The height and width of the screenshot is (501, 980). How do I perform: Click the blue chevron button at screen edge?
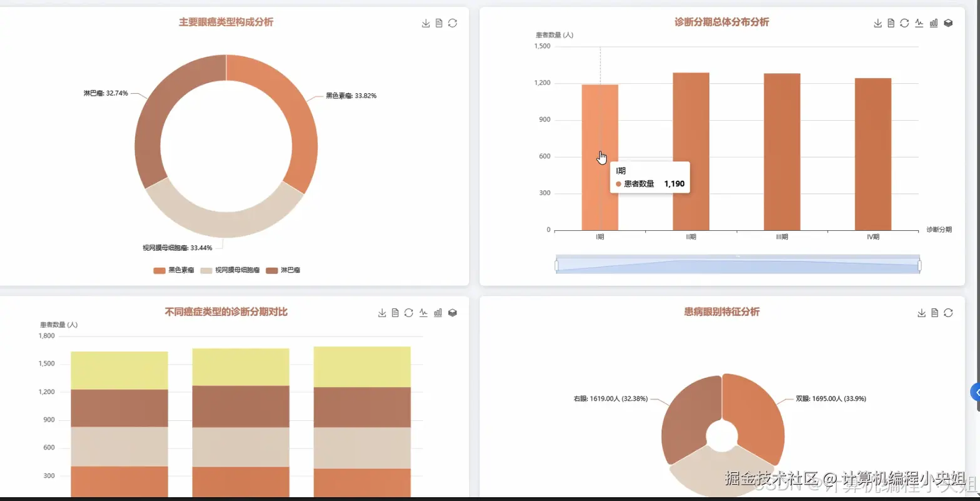click(x=976, y=392)
